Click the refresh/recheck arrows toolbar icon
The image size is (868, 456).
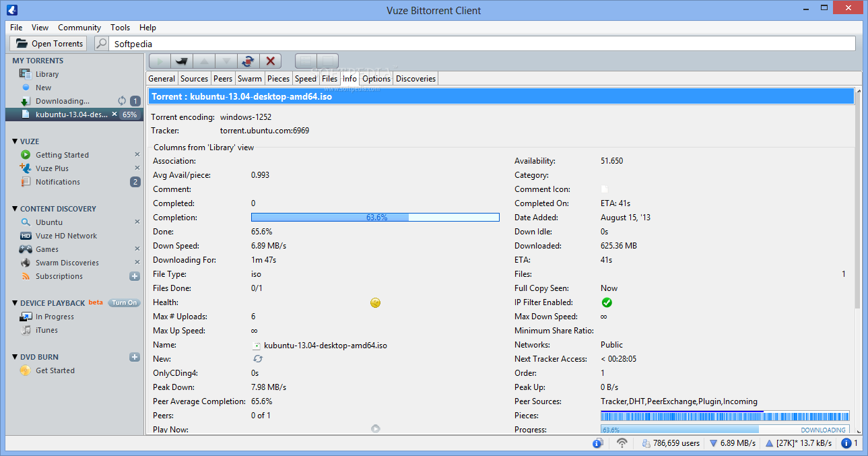(x=248, y=61)
